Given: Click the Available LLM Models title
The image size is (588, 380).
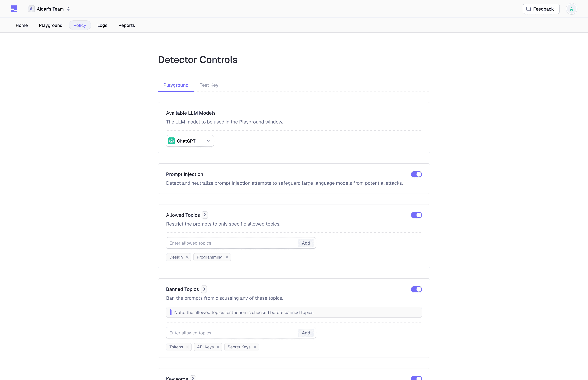Looking at the screenshot, I should (x=191, y=113).
